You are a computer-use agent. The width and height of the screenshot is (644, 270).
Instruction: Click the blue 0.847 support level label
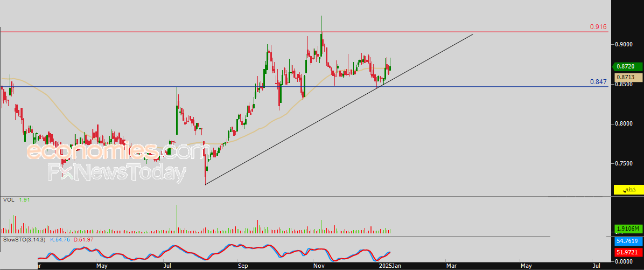tap(598, 82)
